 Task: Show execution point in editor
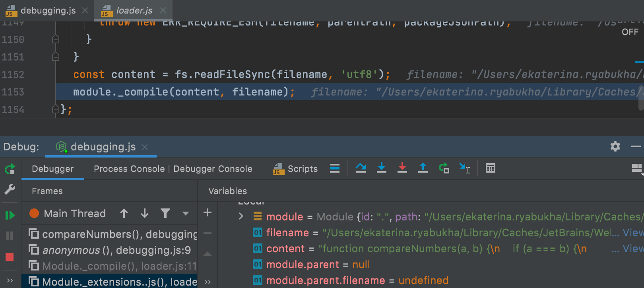pyautogui.click(x=335, y=168)
